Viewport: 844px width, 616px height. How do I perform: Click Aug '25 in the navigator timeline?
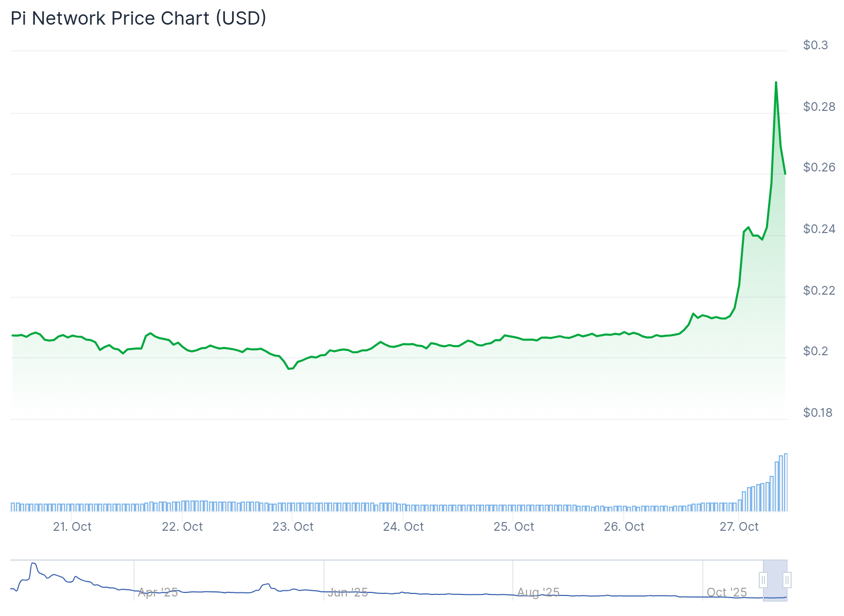pos(538,592)
